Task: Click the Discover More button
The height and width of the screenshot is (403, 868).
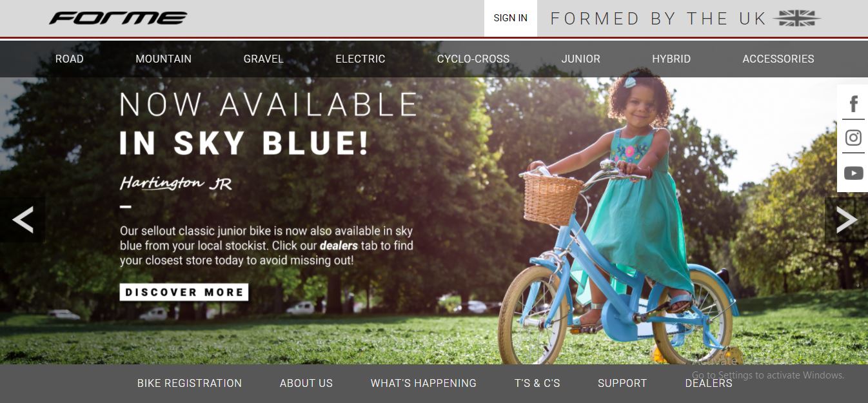Action: 184,292
